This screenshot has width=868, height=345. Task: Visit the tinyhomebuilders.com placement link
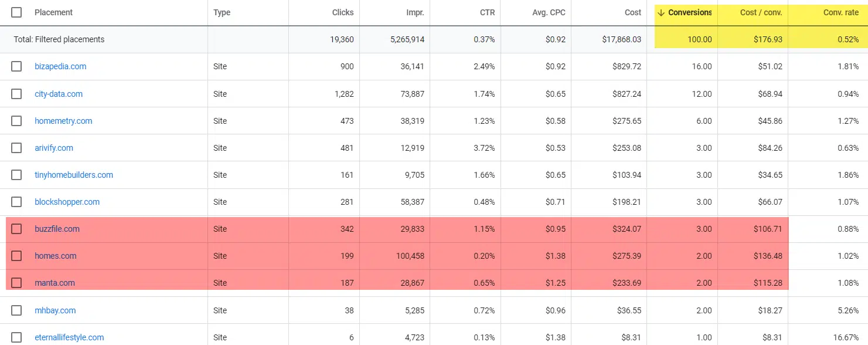click(74, 175)
